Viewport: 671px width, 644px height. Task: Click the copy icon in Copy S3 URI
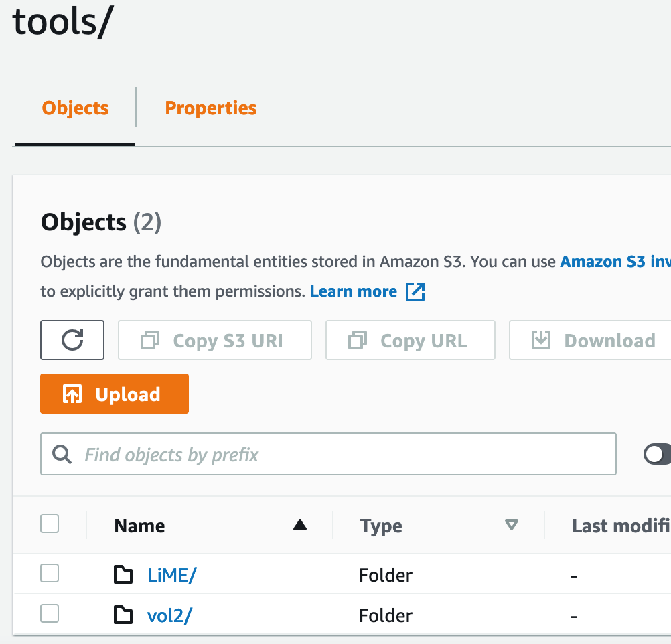coord(150,340)
